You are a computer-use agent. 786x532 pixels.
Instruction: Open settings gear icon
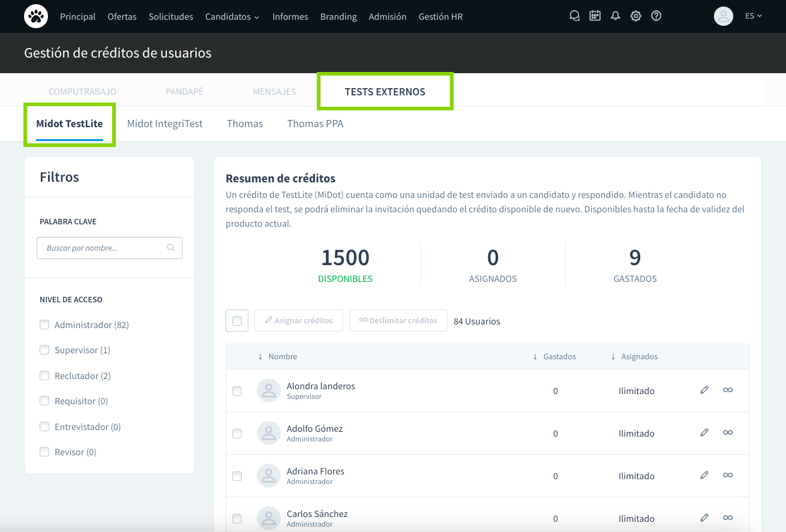(635, 16)
